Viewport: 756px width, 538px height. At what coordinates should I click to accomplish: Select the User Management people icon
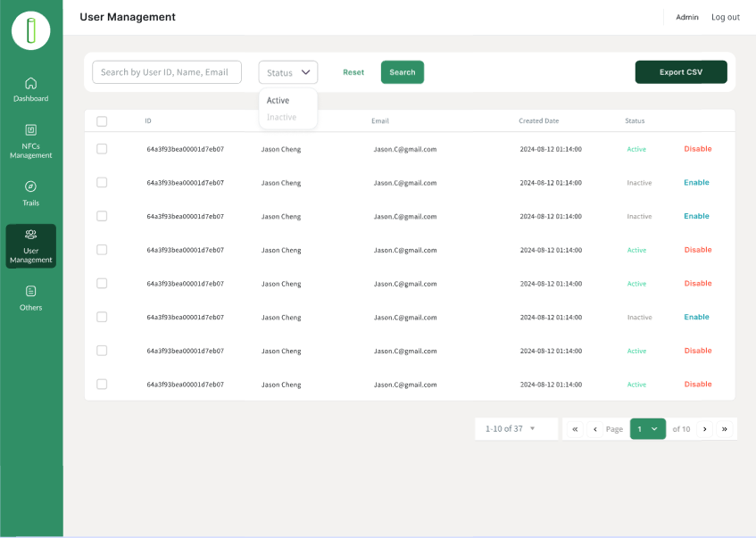(x=31, y=235)
